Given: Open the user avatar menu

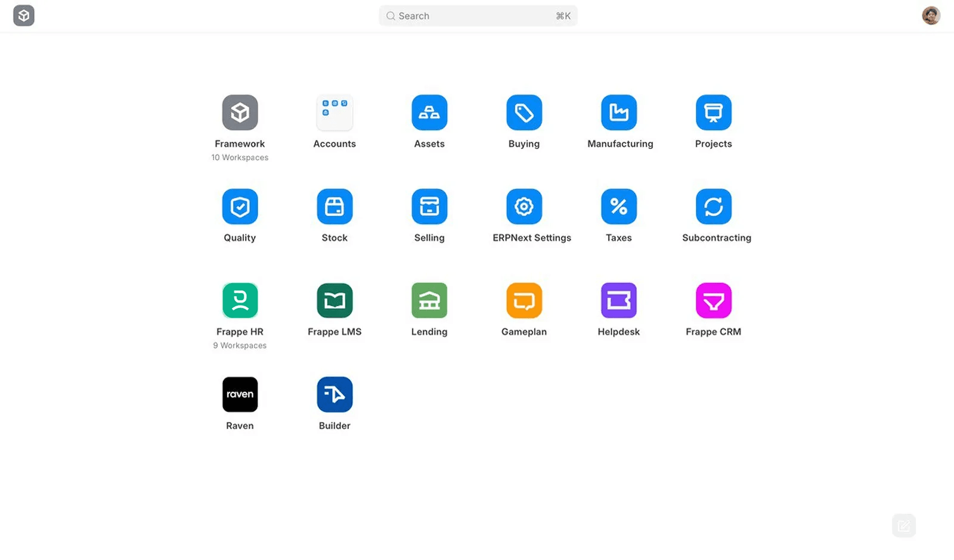Looking at the screenshot, I should click(x=931, y=15).
